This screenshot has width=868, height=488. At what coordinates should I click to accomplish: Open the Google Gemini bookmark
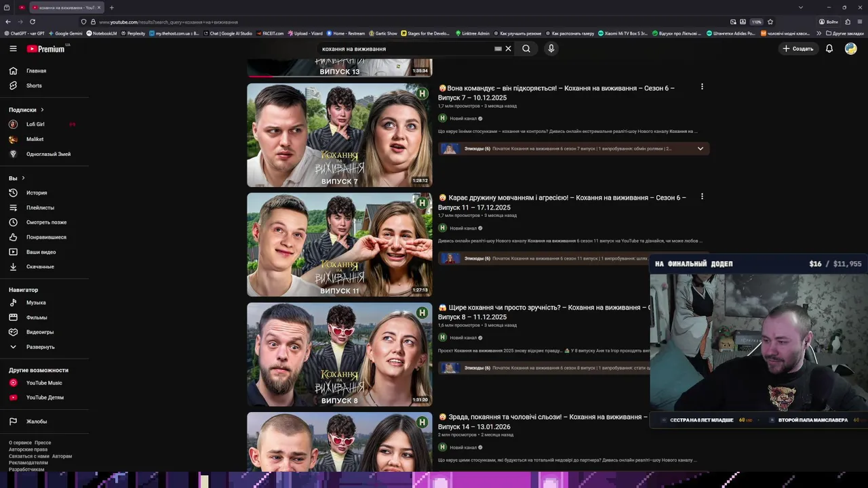coord(65,33)
